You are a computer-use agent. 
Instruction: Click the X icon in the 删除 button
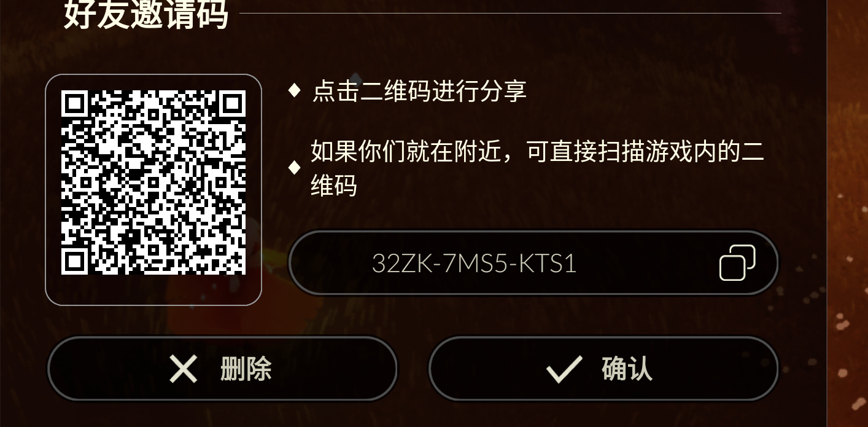183,369
